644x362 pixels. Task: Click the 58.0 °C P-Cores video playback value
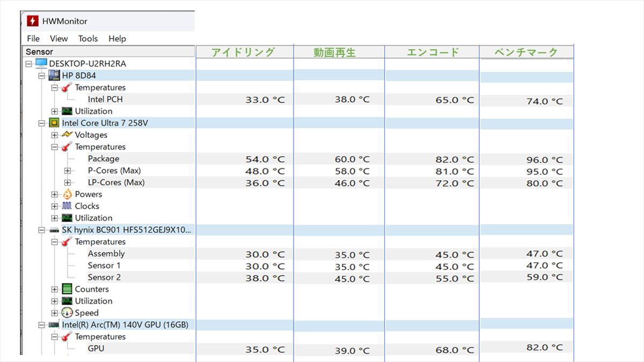pyautogui.click(x=352, y=171)
